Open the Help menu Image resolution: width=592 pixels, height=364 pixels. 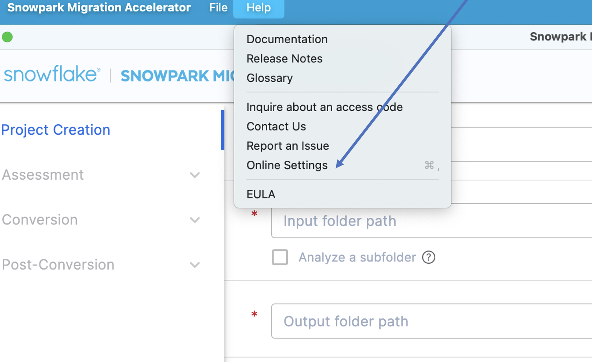[x=258, y=7]
